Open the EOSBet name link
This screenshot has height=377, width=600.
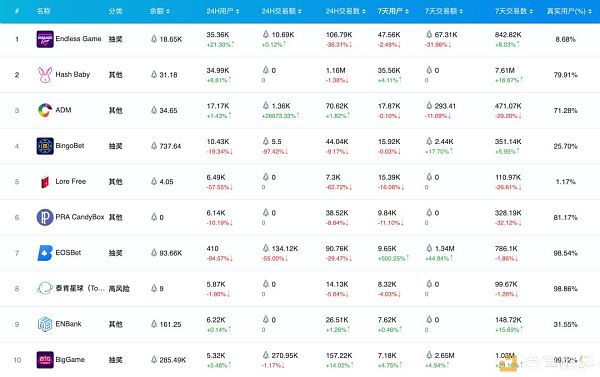pyautogui.click(x=68, y=253)
